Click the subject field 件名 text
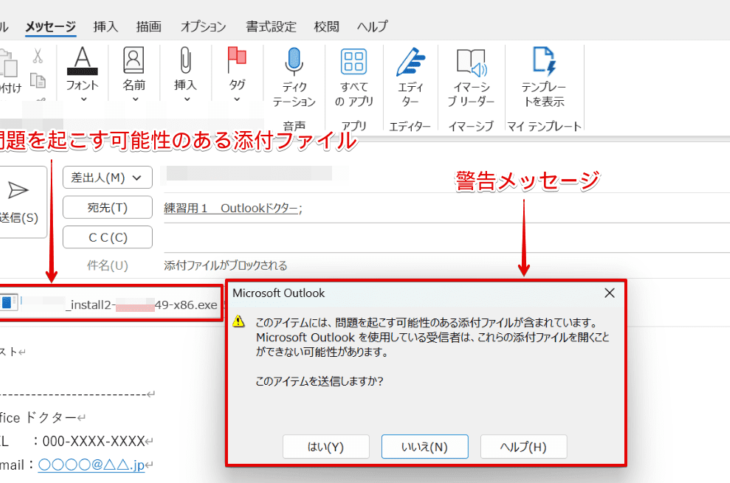The image size is (730, 483). click(x=226, y=265)
